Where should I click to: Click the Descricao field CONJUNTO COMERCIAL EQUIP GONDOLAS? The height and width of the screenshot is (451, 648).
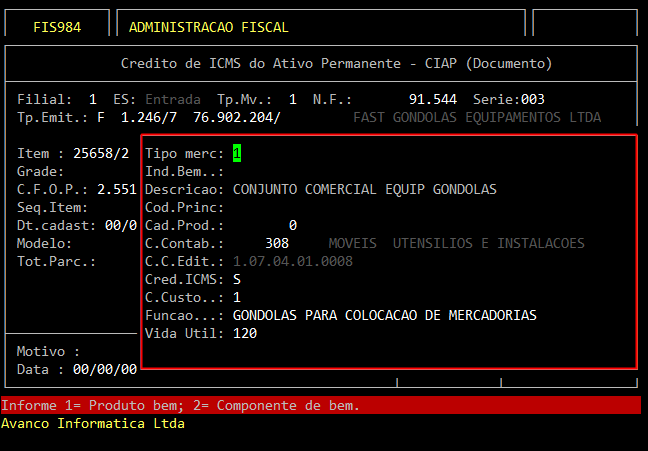pos(364,189)
